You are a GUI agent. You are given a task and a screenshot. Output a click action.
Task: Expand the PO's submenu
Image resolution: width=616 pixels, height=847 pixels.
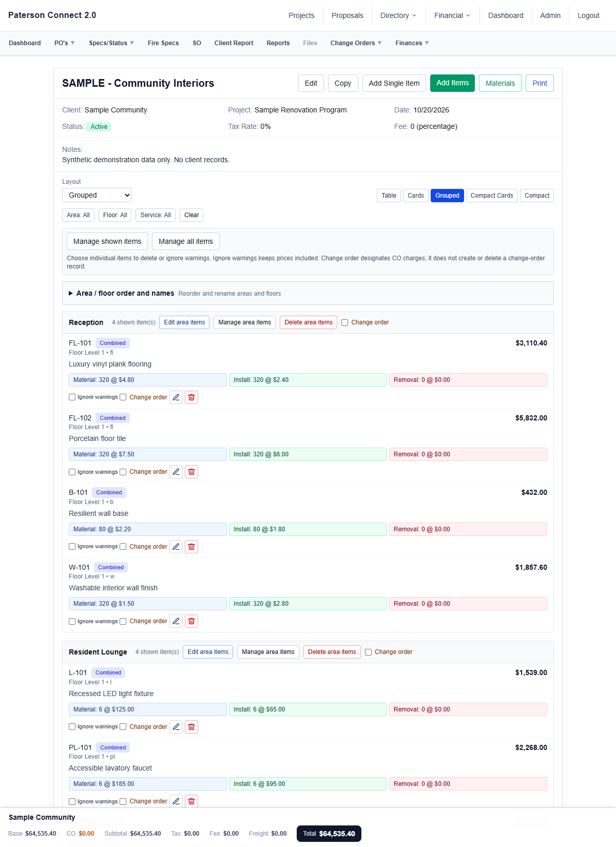(65, 43)
